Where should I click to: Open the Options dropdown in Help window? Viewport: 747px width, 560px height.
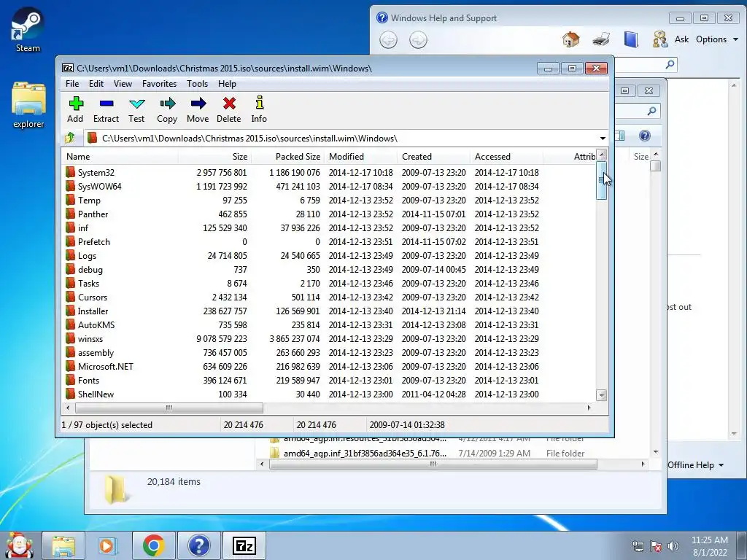point(717,39)
